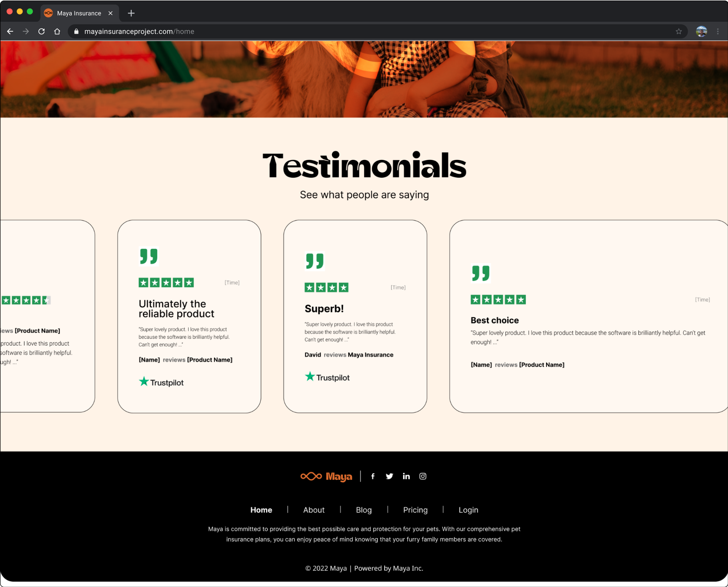Viewport: 728px width, 587px height.
Task: Click Trustpilot logo on Ultimately reliable card
Action: click(x=161, y=382)
